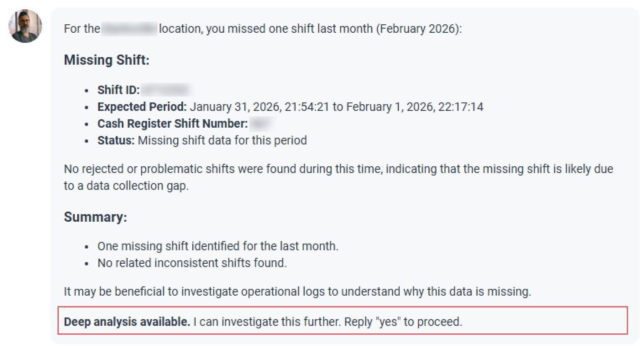Click the "Summary:" heading
This screenshot has height=346, width=644.
pyautogui.click(x=95, y=217)
